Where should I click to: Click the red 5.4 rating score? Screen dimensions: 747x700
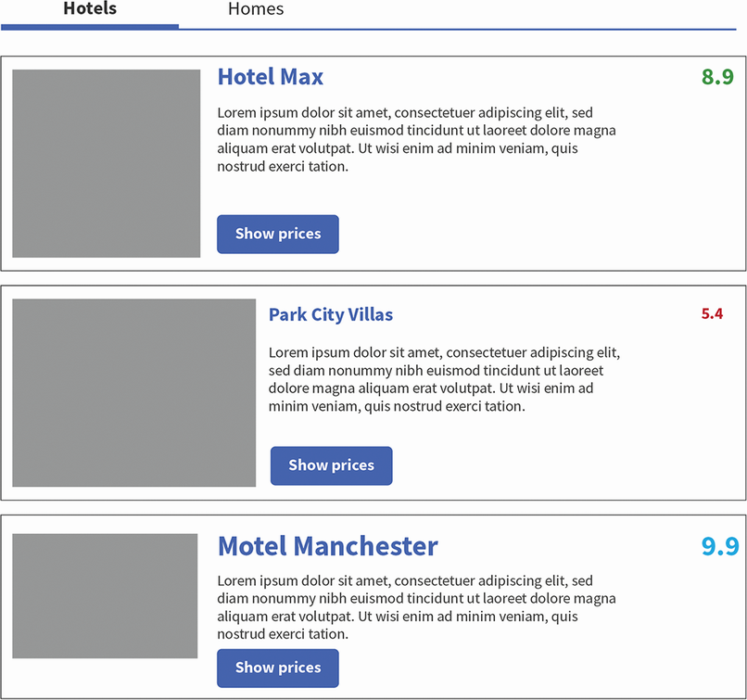point(712,313)
